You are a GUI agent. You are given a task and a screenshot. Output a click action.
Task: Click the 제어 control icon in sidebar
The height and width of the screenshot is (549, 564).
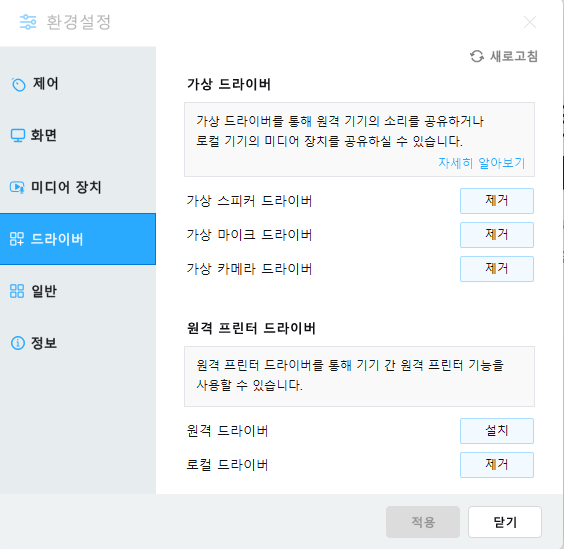[x=18, y=85]
